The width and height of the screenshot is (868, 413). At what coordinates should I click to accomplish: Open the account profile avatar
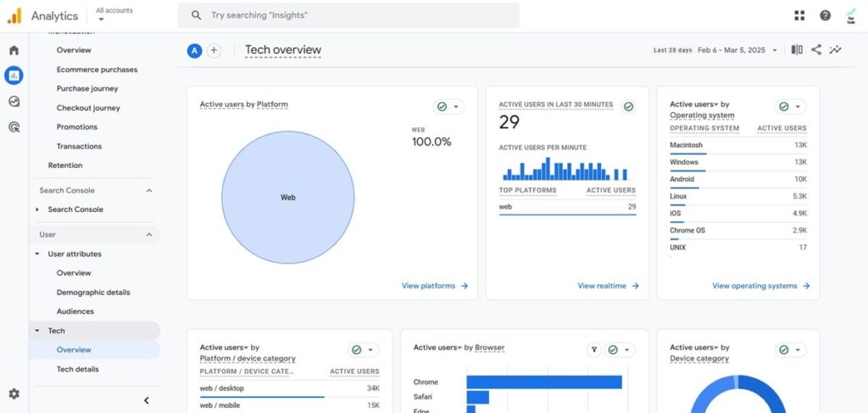pos(851,16)
